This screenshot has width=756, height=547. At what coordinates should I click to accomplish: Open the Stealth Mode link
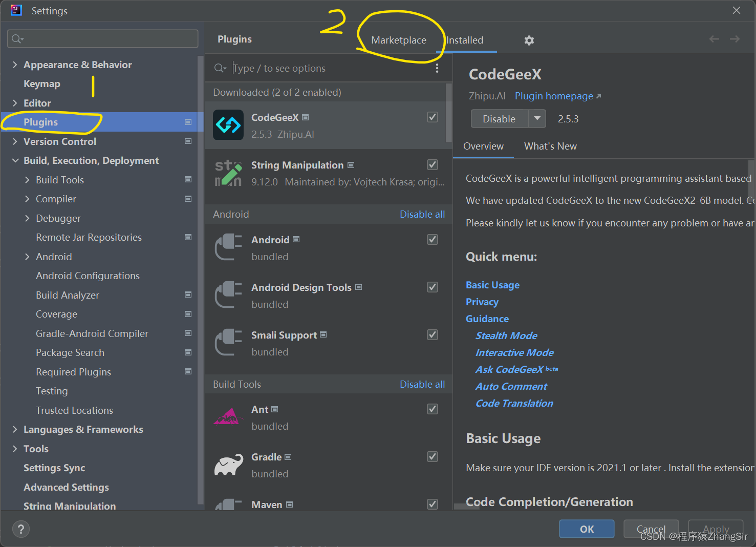tap(506, 335)
